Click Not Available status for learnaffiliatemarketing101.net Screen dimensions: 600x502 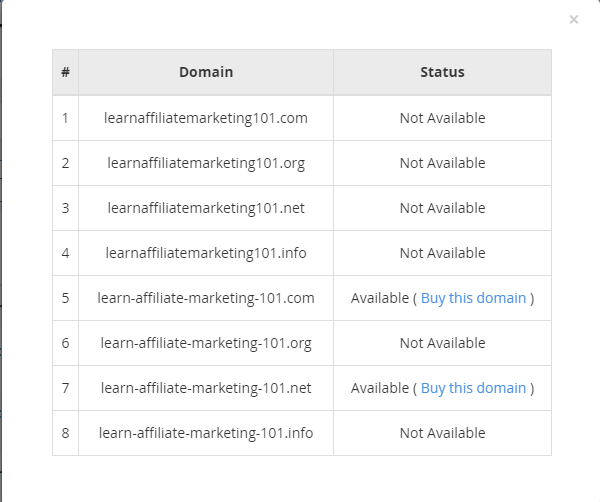tap(442, 208)
